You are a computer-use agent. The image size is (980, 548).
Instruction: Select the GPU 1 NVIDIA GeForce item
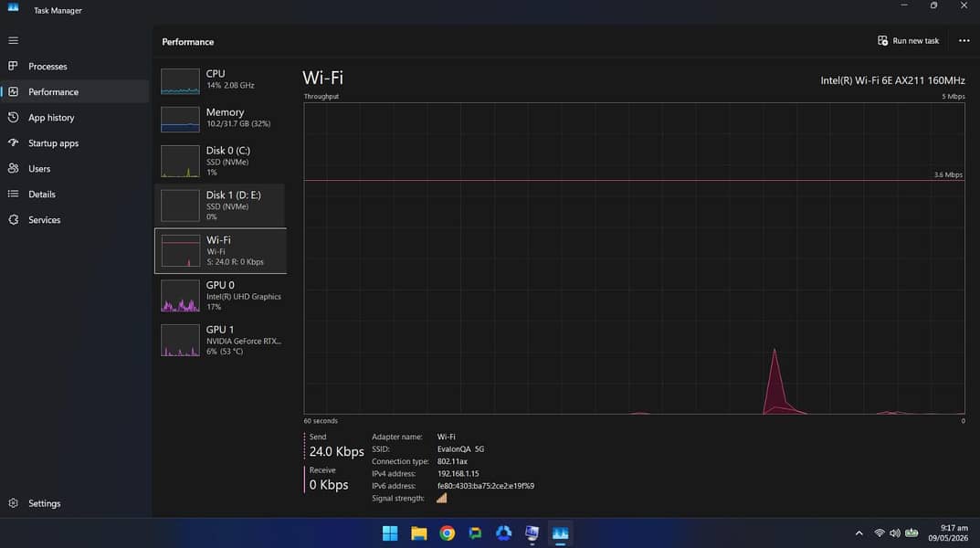click(221, 340)
